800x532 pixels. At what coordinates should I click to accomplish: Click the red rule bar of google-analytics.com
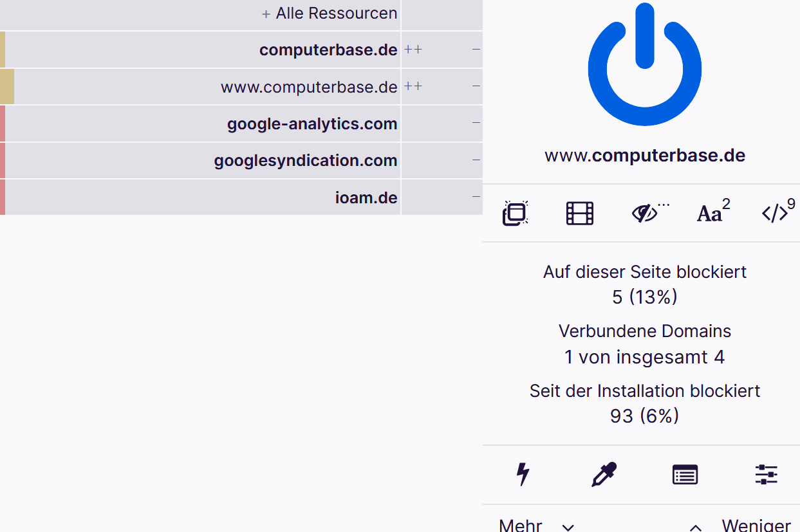(x=3, y=124)
